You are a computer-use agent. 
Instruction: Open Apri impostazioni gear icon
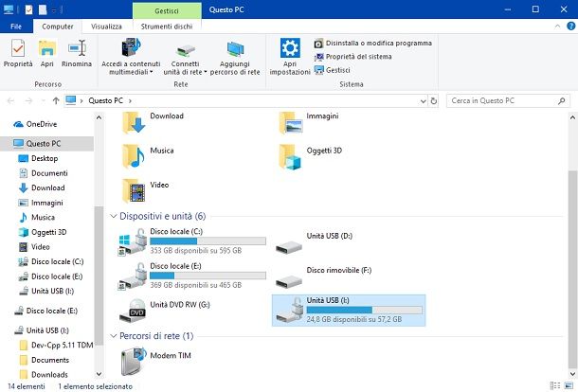click(x=290, y=48)
